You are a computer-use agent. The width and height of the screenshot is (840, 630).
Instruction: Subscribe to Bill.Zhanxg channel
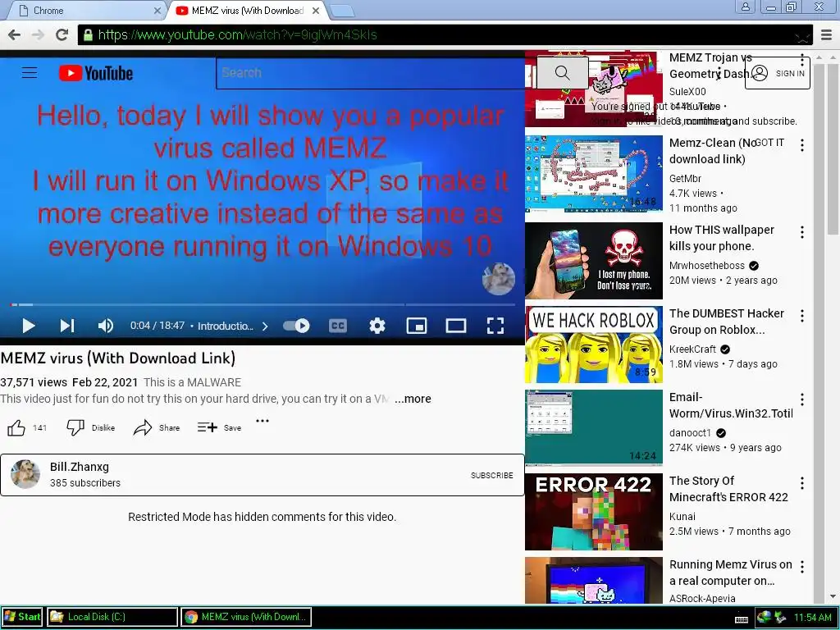click(x=492, y=475)
